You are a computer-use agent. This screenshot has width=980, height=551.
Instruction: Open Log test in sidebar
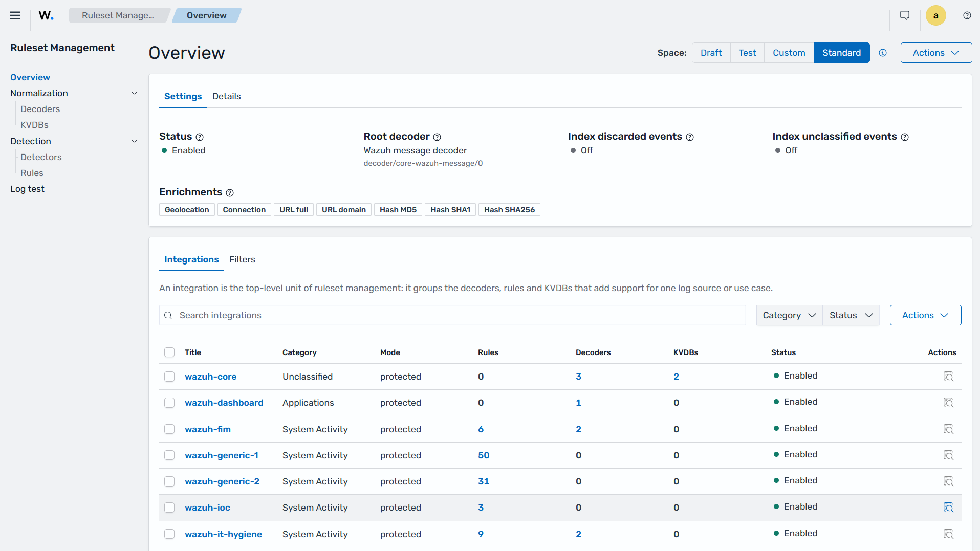pos(27,189)
